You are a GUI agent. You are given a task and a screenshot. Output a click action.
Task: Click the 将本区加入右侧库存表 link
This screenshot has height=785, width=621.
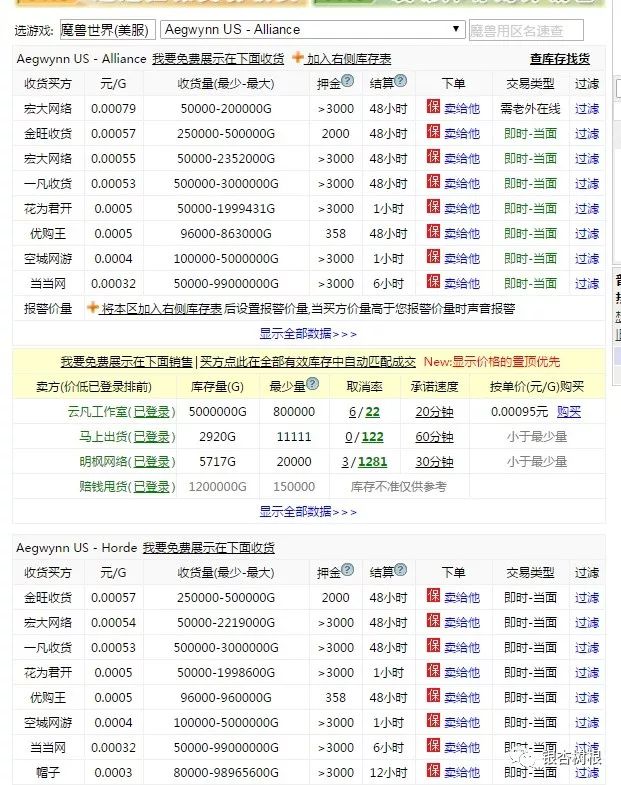tap(161, 309)
